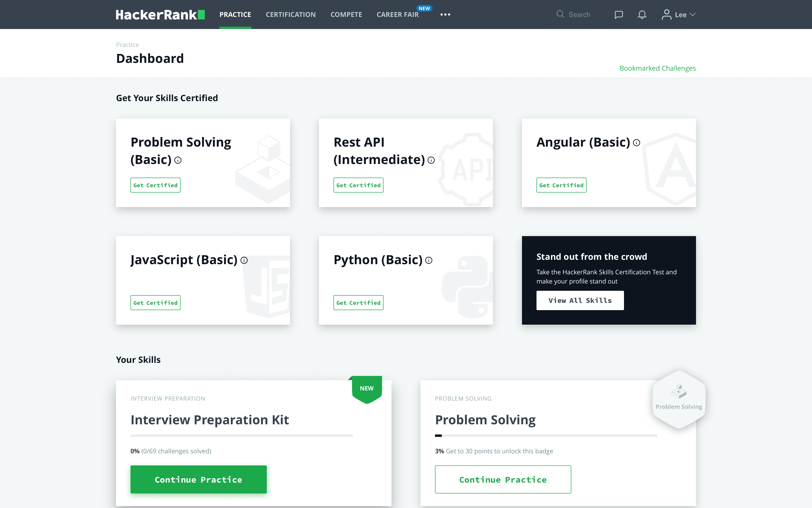The width and height of the screenshot is (812, 508).
Task: Click info icon next to Angular (Basic)
Action: pyautogui.click(x=637, y=143)
